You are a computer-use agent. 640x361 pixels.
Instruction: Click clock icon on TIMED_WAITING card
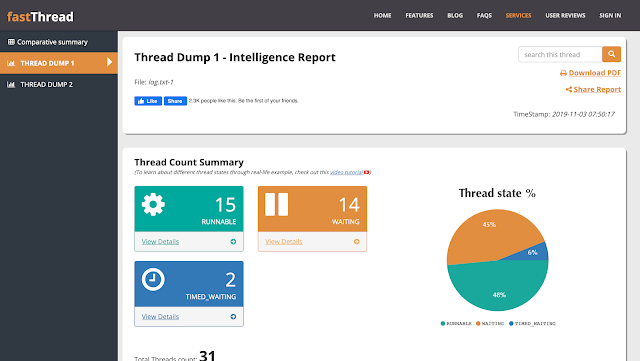coord(153,279)
